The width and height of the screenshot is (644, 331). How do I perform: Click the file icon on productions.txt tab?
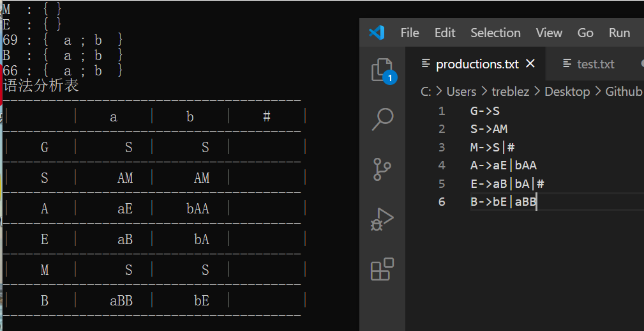(426, 64)
